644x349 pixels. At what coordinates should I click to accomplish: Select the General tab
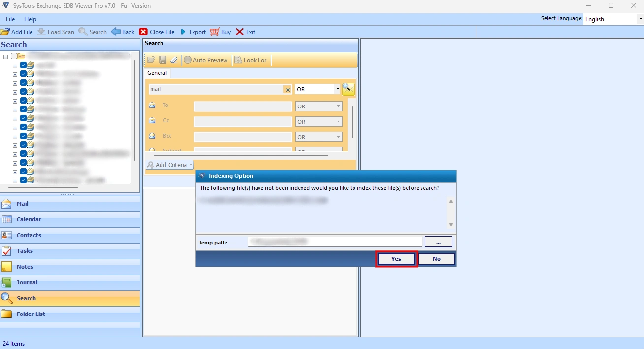pos(157,73)
